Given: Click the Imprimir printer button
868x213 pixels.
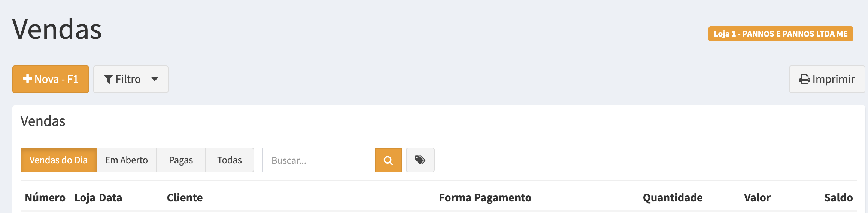Looking at the screenshot, I should 827,79.
